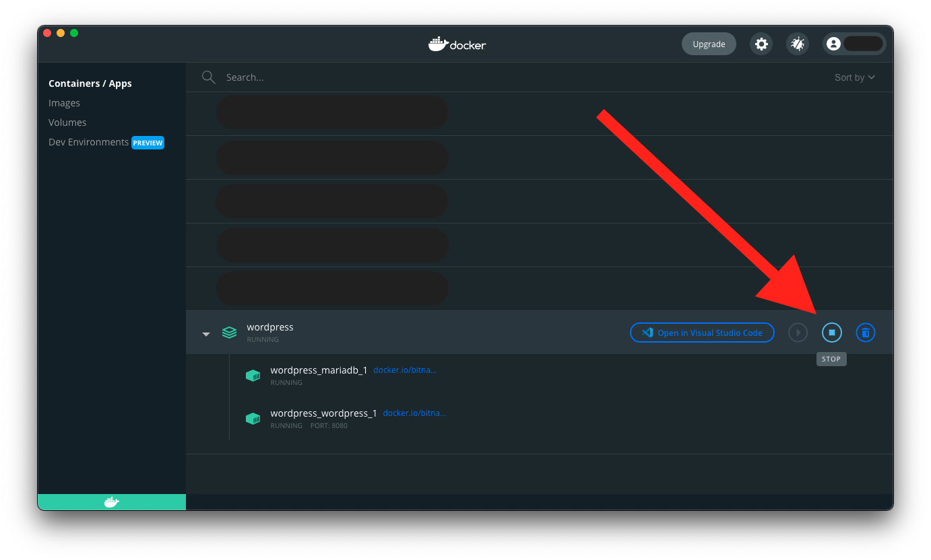Click the green macOS zoom button
Image resolution: width=931 pixels, height=560 pixels.
tap(74, 33)
